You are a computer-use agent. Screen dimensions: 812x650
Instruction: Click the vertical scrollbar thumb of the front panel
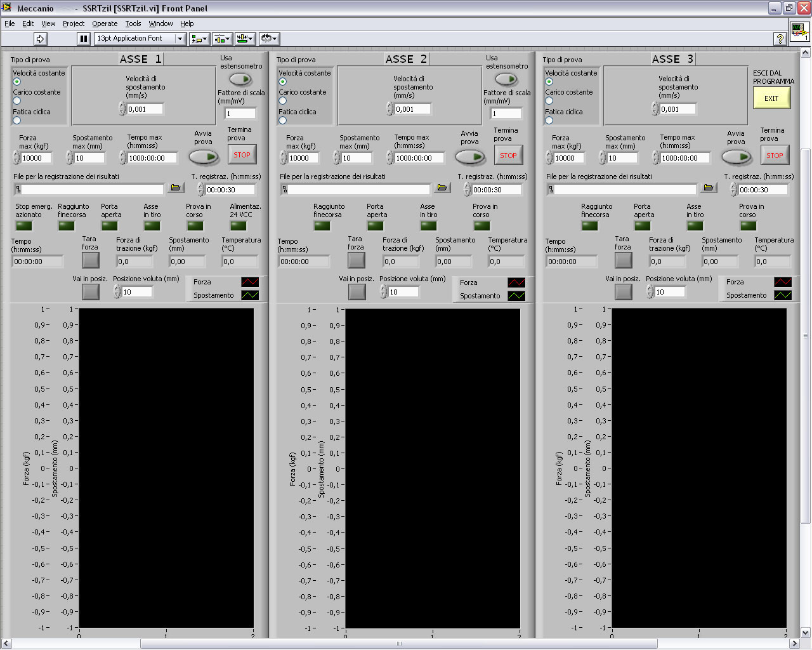pos(806,336)
